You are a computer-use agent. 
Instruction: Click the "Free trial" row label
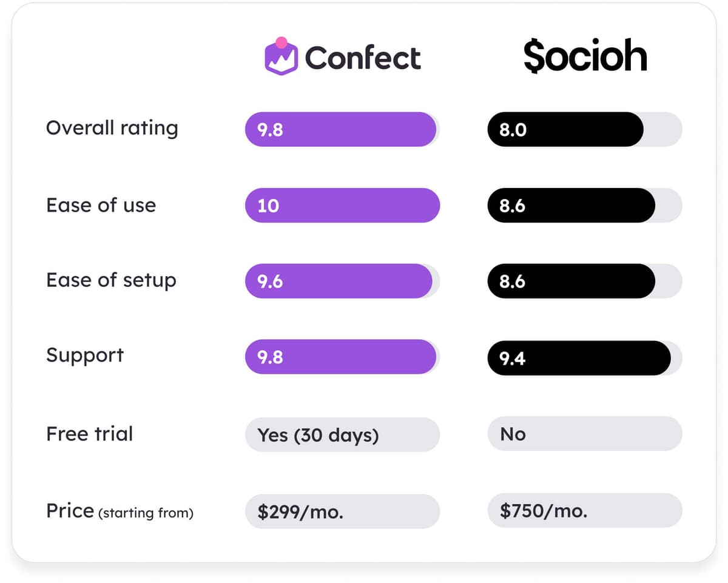[89, 434]
